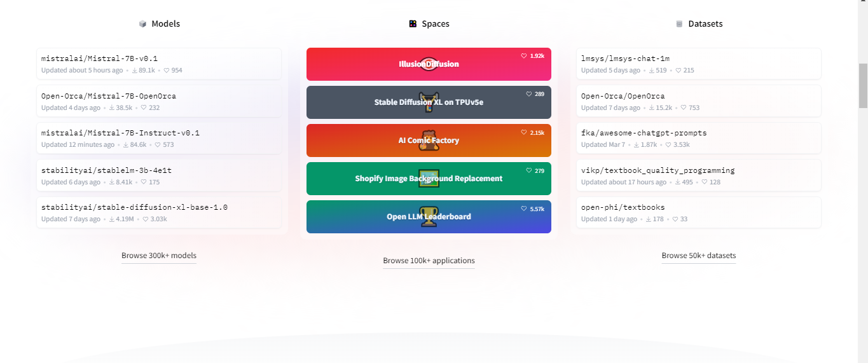Click "Updated about 5 hours ago" text
Image resolution: width=868 pixels, height=363 pixels.
pyautogui.click(x=82, y=71)
